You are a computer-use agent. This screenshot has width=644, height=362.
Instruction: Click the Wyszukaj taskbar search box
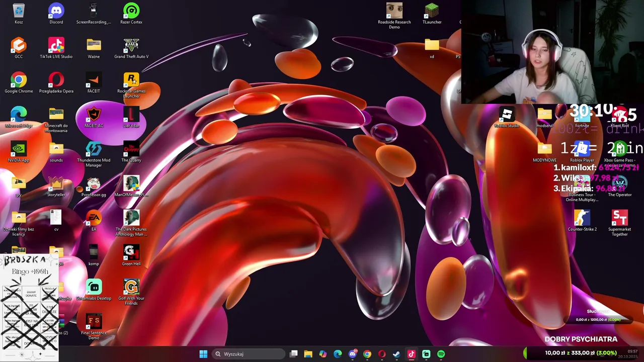pos(249,354)
